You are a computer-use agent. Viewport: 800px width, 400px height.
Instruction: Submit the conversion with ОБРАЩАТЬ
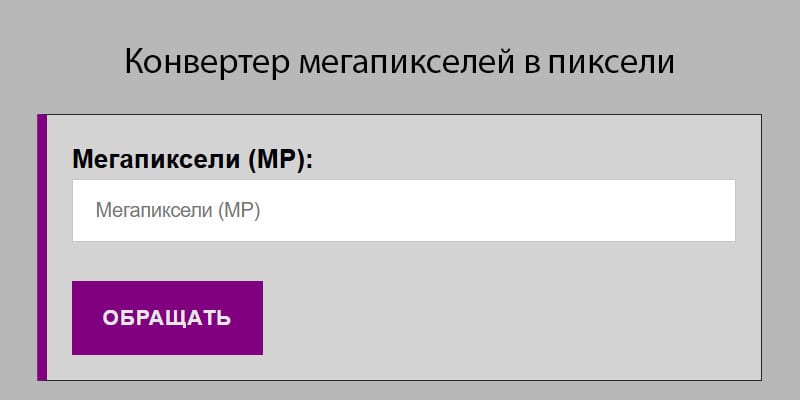point(167,318)
